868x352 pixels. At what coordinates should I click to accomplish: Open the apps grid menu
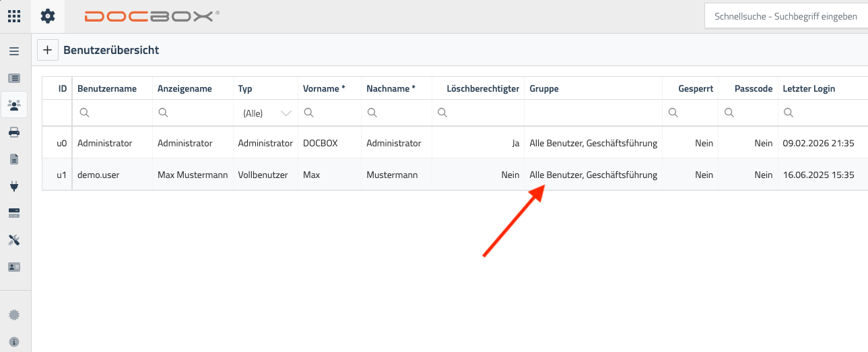(x=13, y=16)
